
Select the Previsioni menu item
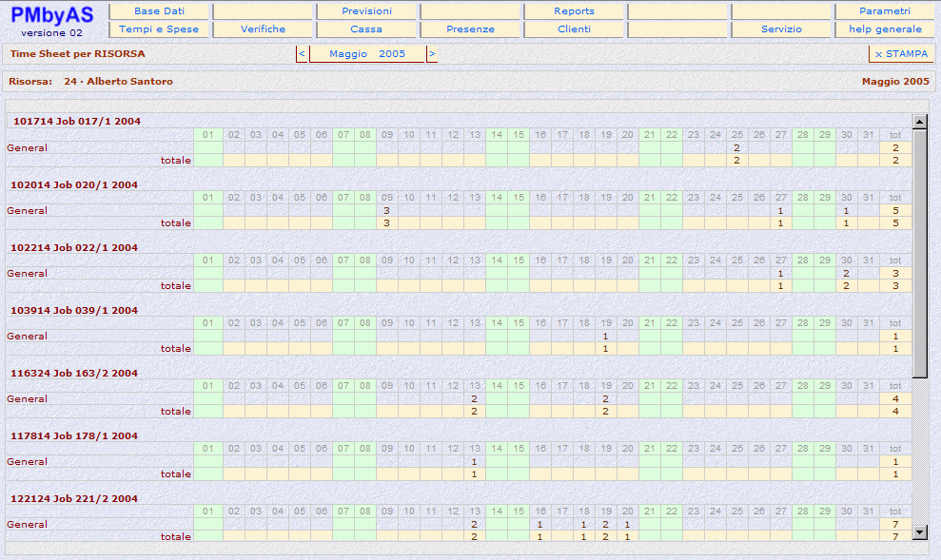pyautogui.click(x=366, y=11)
